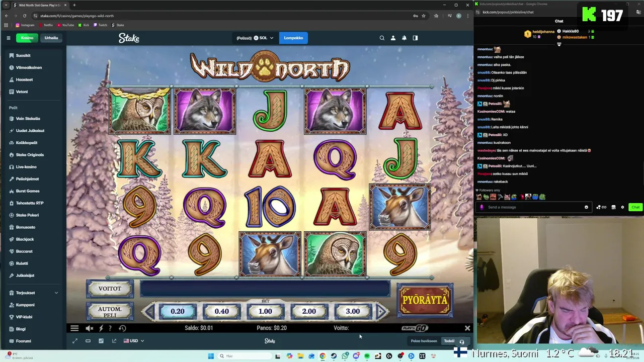644x362 pixels.
Task: Increase bet with right plus arrow
Action: pyautogui.click(x=382, y=311)
